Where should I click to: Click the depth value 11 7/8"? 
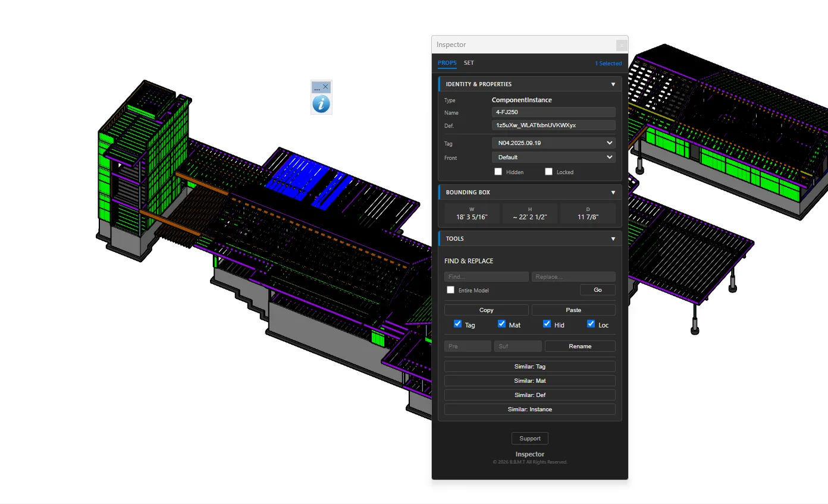click(588, 218)
